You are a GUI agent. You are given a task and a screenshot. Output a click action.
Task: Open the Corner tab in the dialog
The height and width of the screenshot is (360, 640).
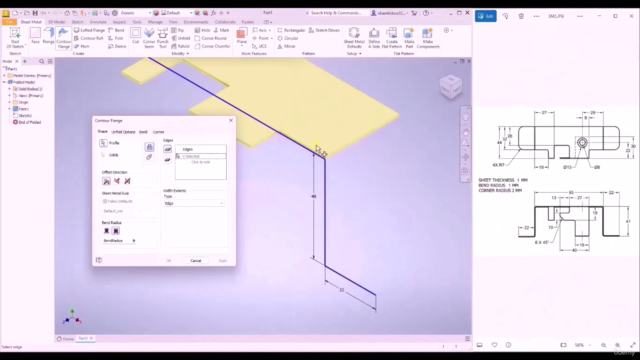click(158, 132)
